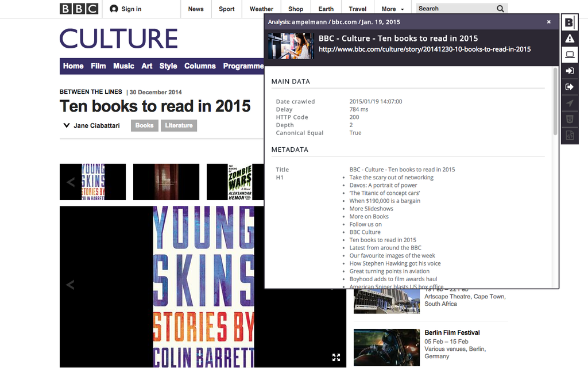Click 'Our favourite images of the week' entry
Image resolution: width=588 pixels, height=368 pixels.
(392, 256)
